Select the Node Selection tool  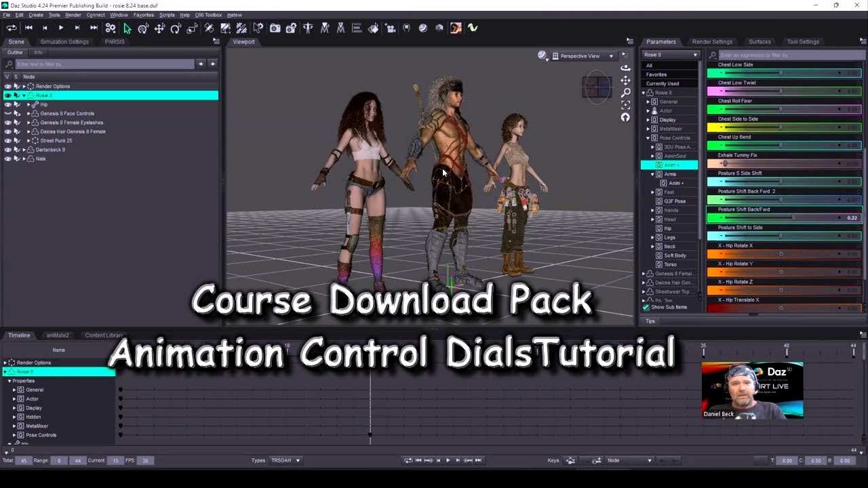pyautogui.click(x=127, y=28)
